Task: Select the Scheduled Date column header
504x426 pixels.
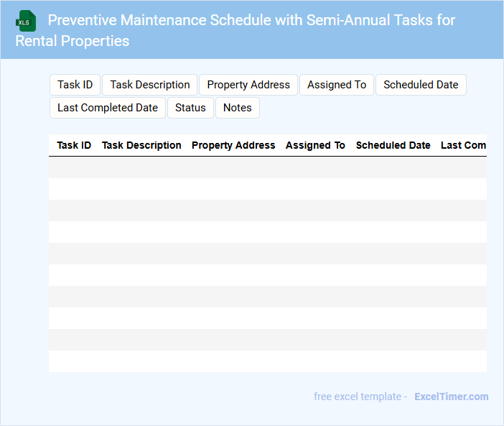Action: [x=393, y=145]
